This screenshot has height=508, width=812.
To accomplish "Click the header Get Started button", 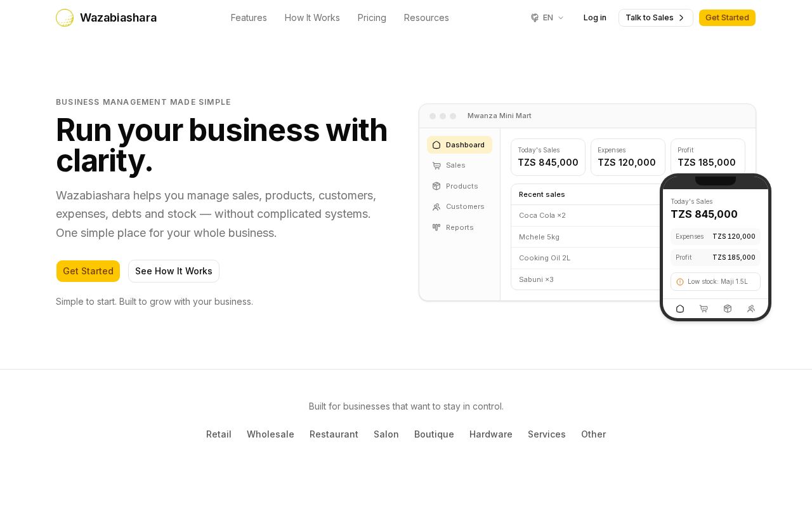I will (x=727, y=18).
